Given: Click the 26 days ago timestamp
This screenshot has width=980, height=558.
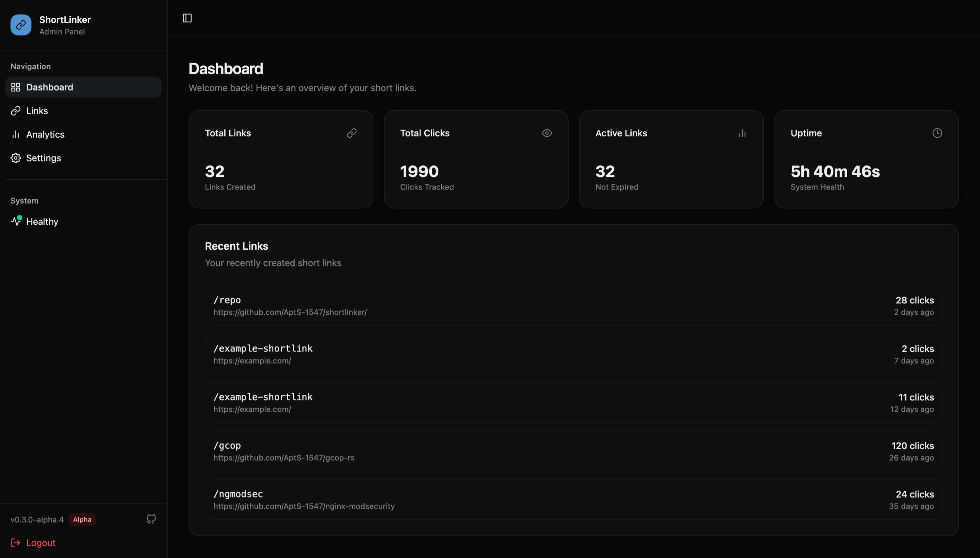Looking at the screenshot, I should pyautogui.click(x=911, y=458).
